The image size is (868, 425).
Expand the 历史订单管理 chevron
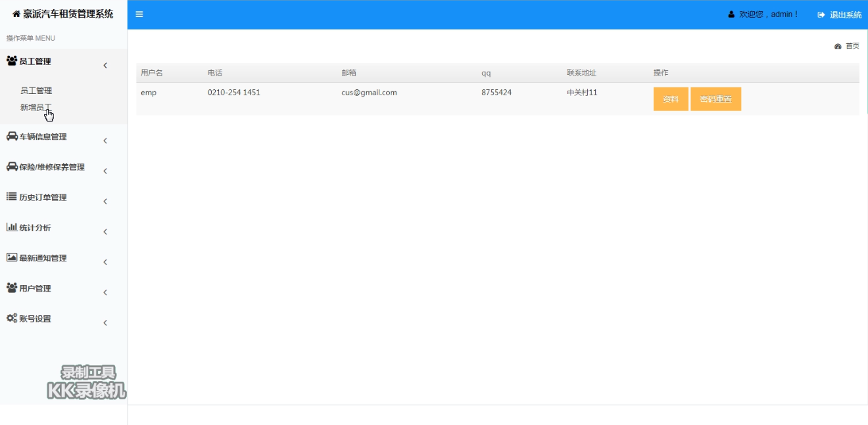point(105,202)
